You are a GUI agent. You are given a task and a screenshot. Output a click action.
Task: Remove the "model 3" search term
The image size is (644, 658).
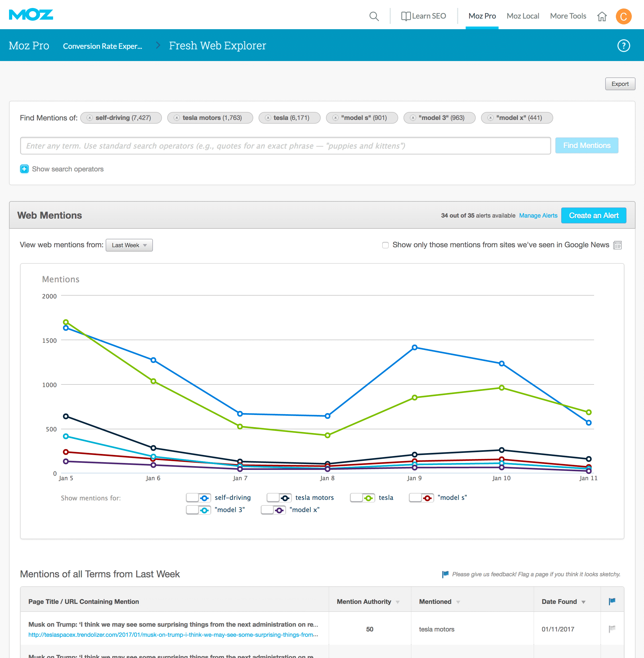tap(413, 118)
